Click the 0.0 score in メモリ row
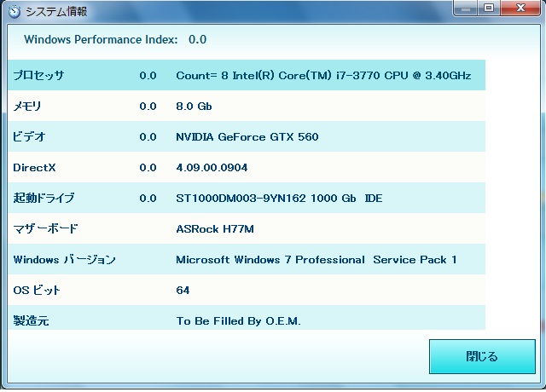 pos(148,106)
